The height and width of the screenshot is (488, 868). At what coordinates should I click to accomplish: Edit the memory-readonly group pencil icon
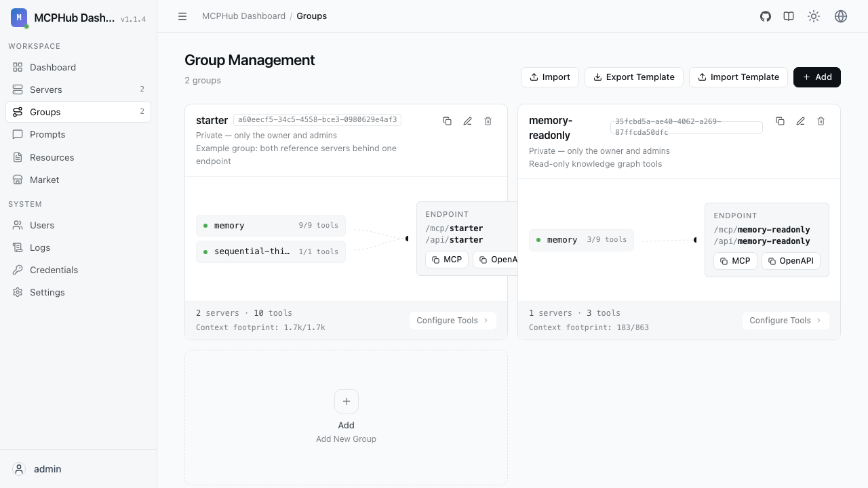[x=800, y=121]
